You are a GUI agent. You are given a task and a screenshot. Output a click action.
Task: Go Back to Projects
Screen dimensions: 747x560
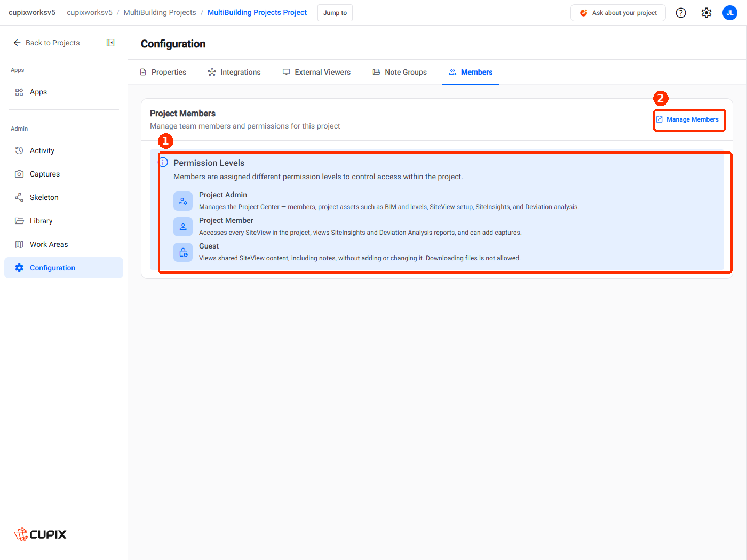[46, 43]
